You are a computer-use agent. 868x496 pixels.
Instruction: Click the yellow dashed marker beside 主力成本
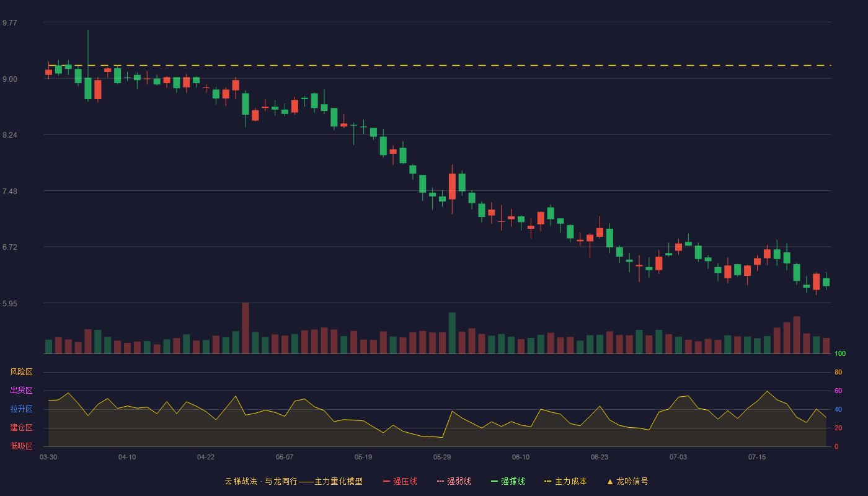click(x=548, y=481)
